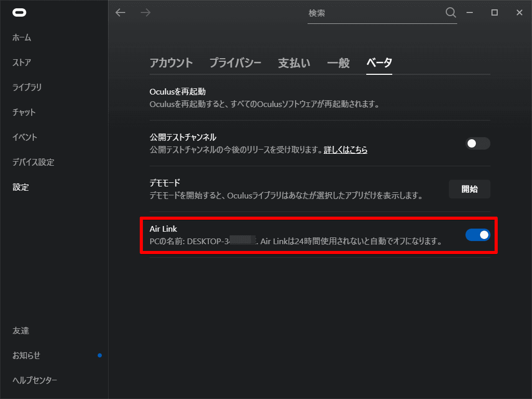The width and height of the screenshot is (532, 399).
Task: Click into the 検索 search field
Action: 374,13
